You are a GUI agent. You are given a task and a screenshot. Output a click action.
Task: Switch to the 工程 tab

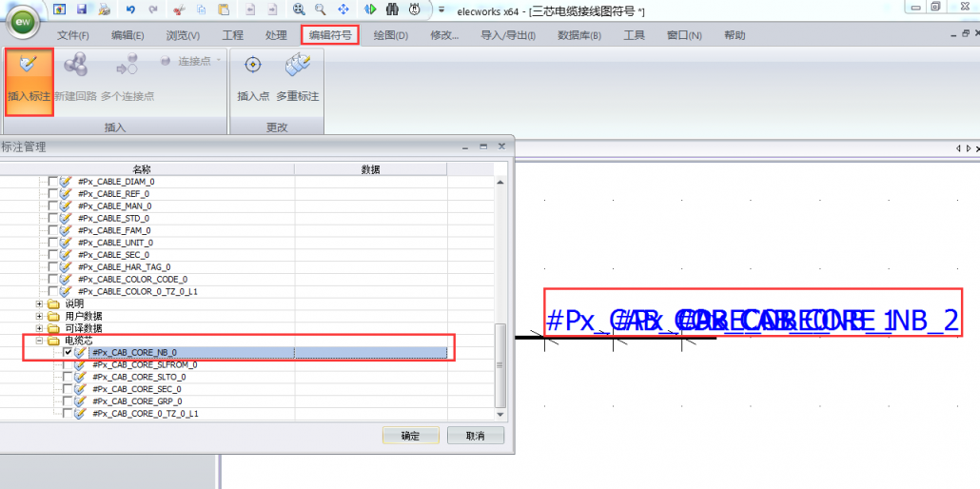(233, 35)
